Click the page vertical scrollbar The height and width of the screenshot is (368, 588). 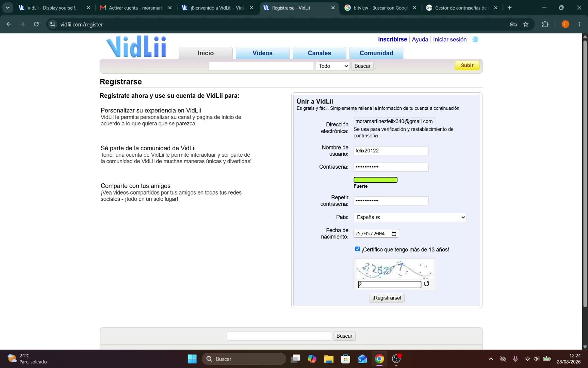coord(585,174)
